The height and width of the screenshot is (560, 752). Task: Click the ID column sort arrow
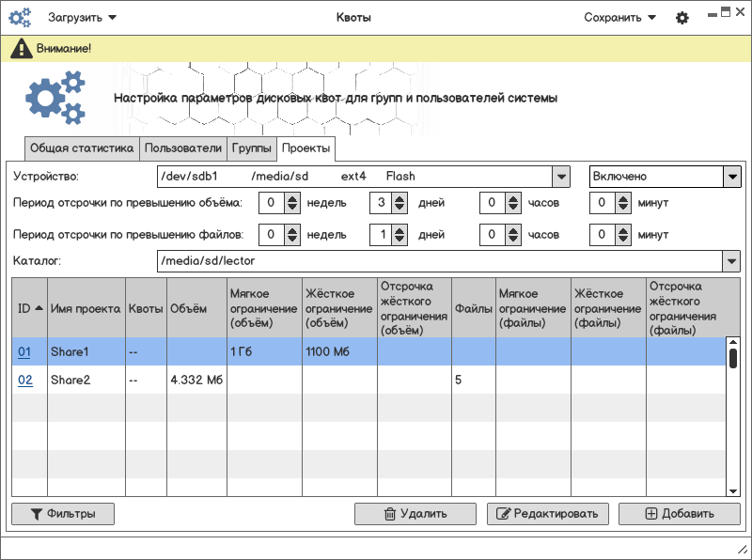(39, 308)
